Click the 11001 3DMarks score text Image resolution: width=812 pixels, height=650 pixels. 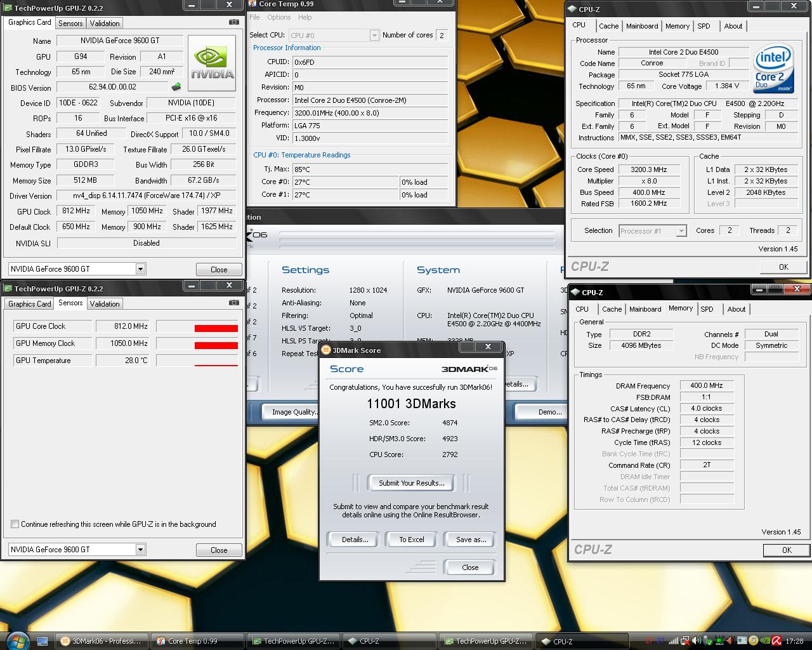pos(411,404)
